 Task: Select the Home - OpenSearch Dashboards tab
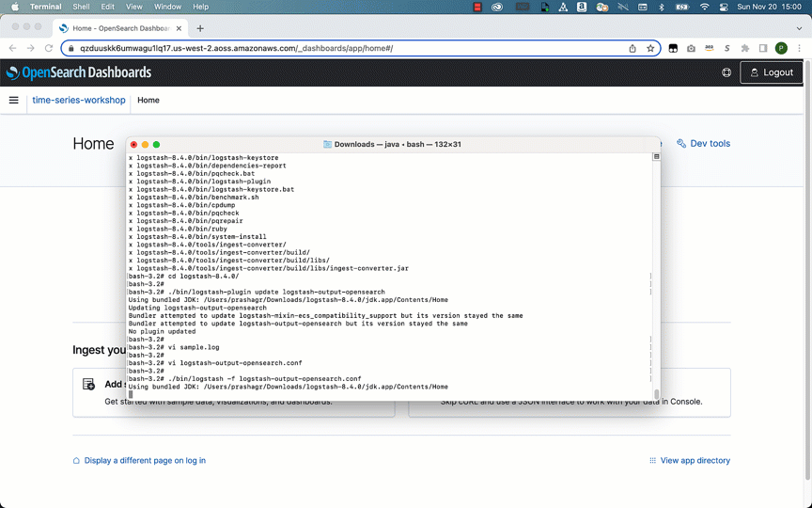tap(120, 28)
